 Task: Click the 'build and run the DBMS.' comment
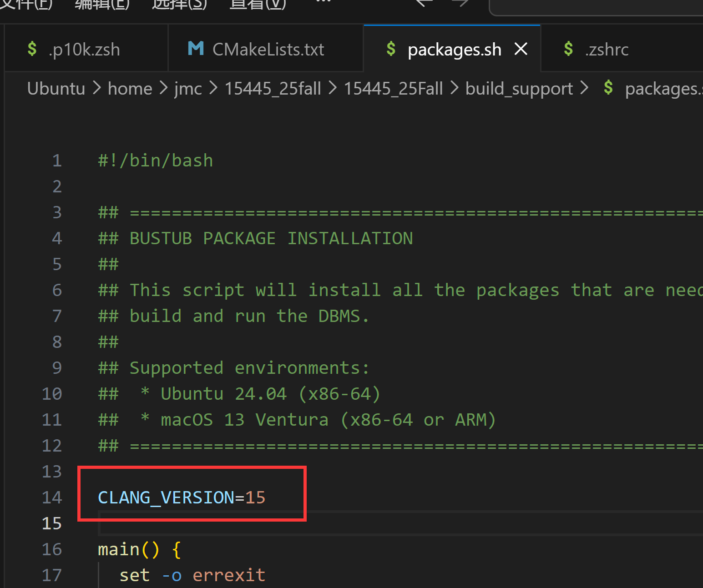point(234,316)
